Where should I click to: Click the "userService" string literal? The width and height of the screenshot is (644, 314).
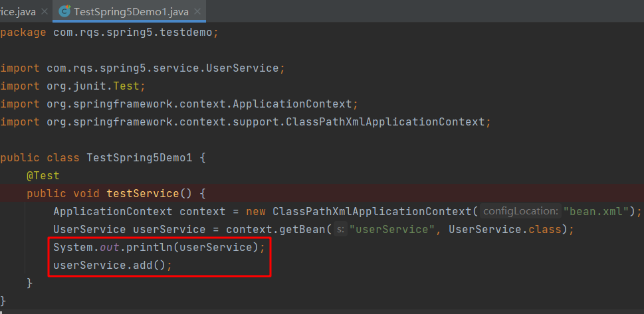coord(392,229)
